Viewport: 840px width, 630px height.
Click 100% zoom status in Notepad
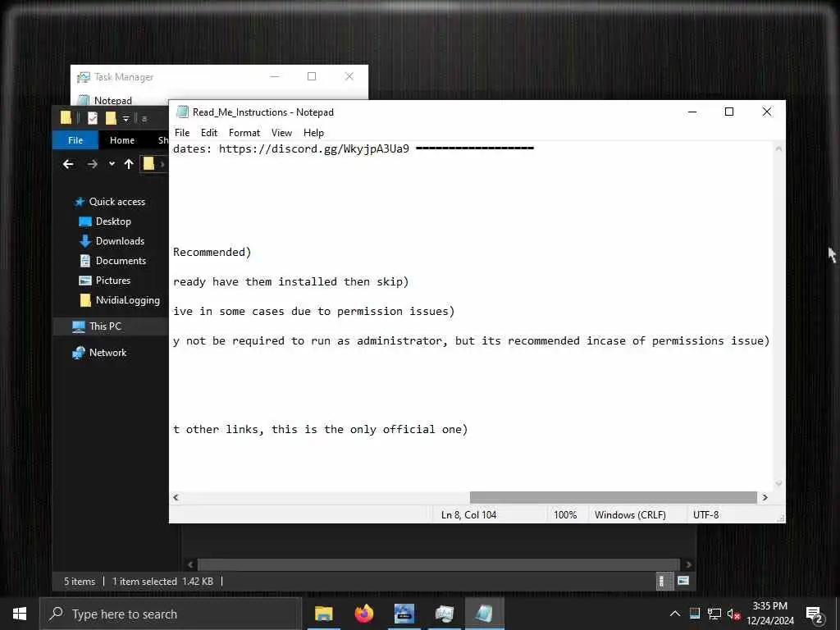click(565, 515)
